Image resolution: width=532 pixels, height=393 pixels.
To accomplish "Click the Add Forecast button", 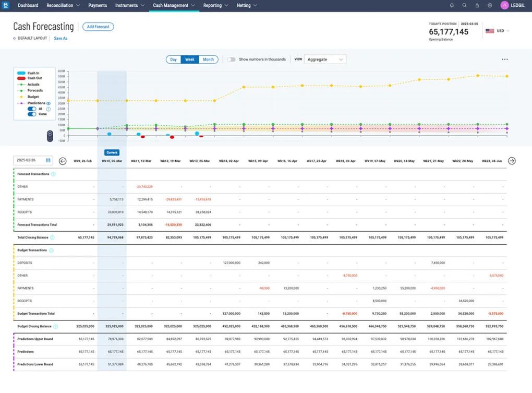I will click(x=98, y=27).
